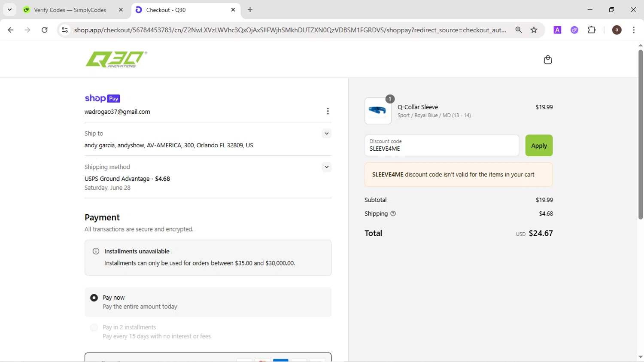Open the tab search dropdown arrow
The height and width of the screenshot is (362, 644).
pos(9,9)
